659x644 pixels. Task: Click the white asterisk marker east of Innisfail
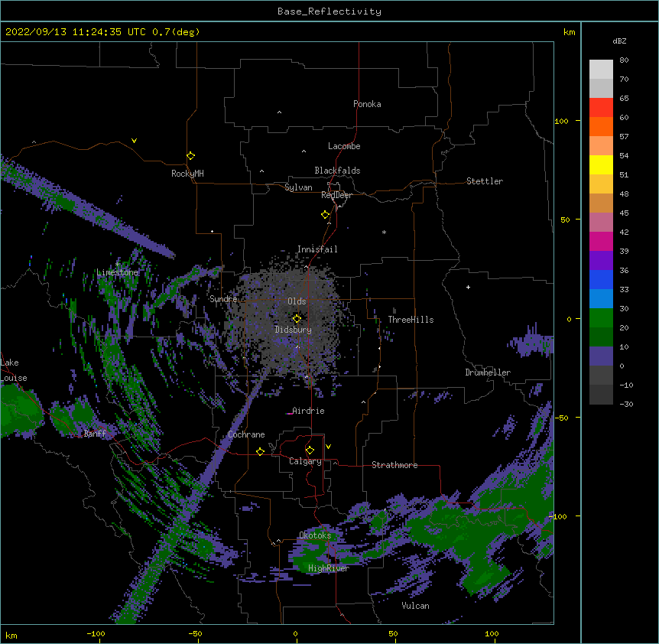point(384,232)
